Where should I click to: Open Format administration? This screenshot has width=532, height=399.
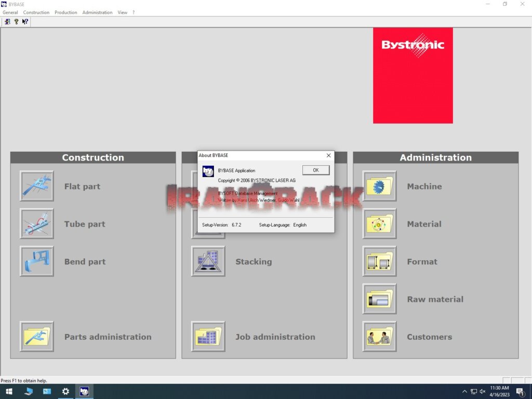(x=379, y=261)
